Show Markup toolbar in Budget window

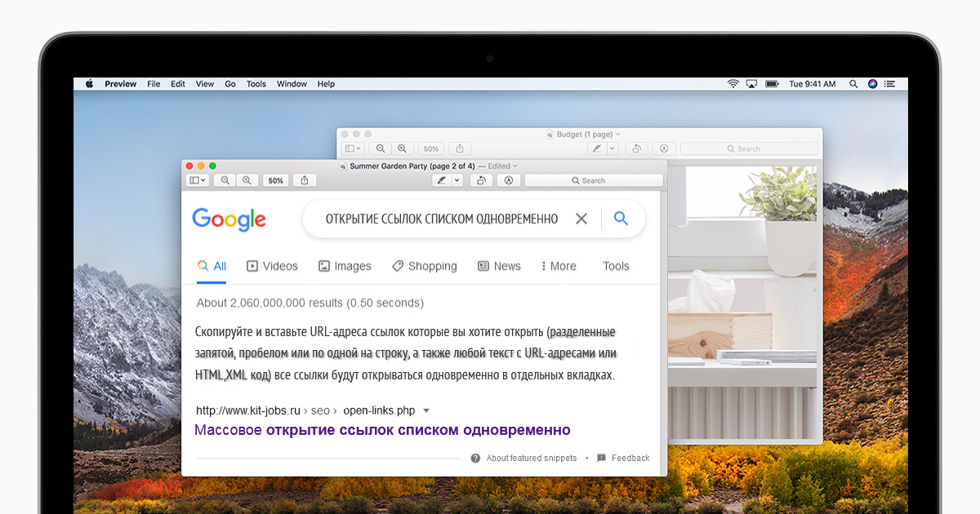tap(664, 148)
